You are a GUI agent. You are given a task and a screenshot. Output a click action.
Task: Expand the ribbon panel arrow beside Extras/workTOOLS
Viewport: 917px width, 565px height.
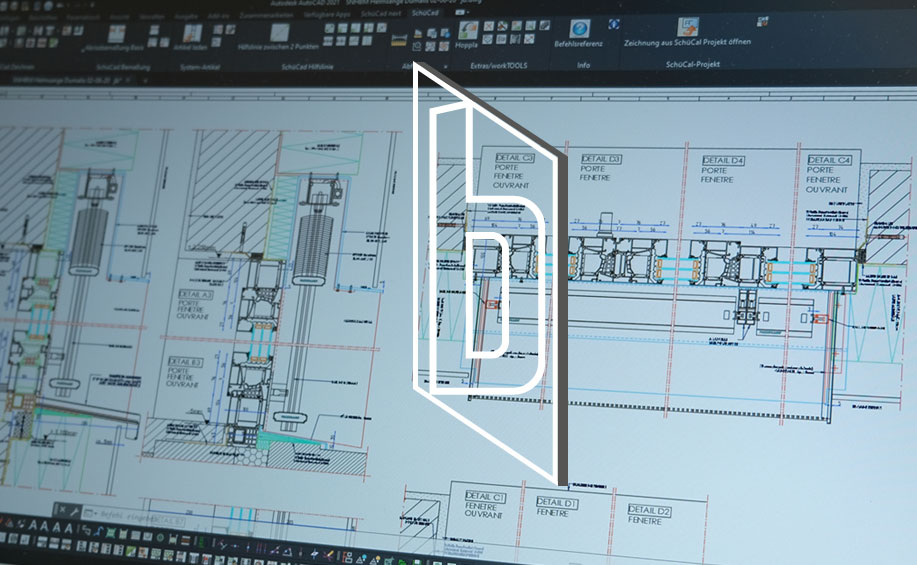(446, 66)
